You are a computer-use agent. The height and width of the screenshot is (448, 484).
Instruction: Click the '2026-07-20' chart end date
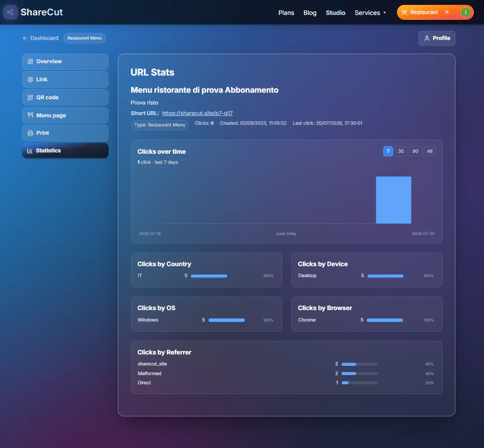(x=423, y=234)
